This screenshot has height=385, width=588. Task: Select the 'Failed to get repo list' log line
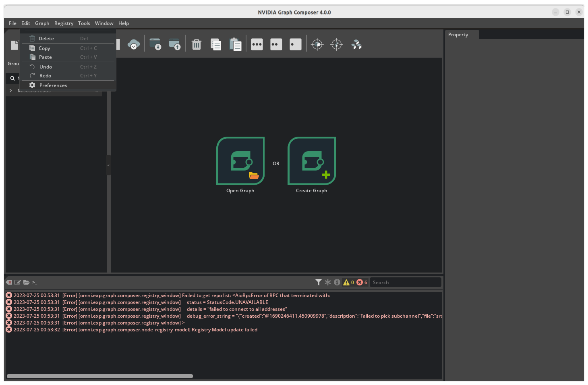pos(224,296)
